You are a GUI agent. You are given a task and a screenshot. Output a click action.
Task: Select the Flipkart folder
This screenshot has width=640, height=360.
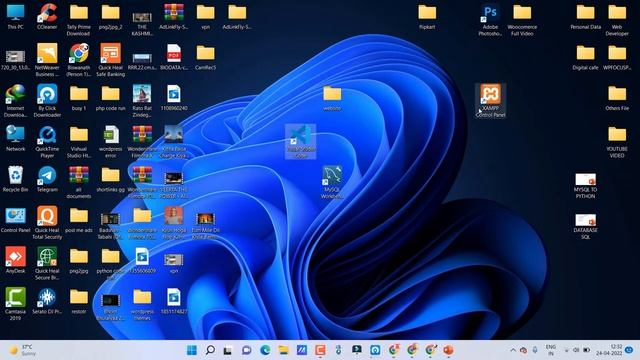[x=427, y=17]
